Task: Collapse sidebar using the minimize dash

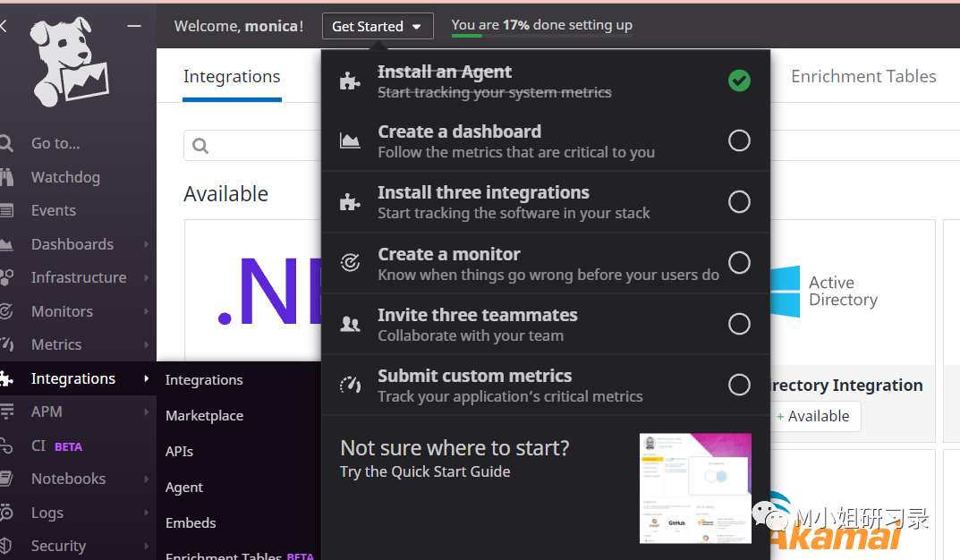Action: 134,26
